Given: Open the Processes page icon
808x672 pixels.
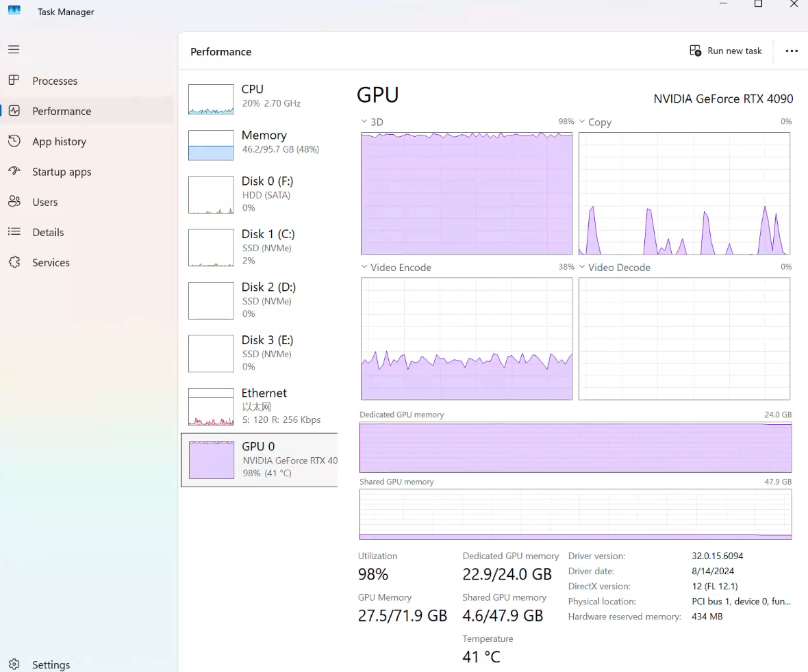Looking at the screenshot, I should (14, 81).
